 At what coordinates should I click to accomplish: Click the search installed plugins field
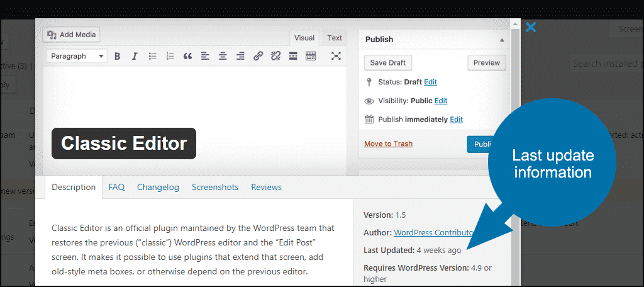(607, 64)
